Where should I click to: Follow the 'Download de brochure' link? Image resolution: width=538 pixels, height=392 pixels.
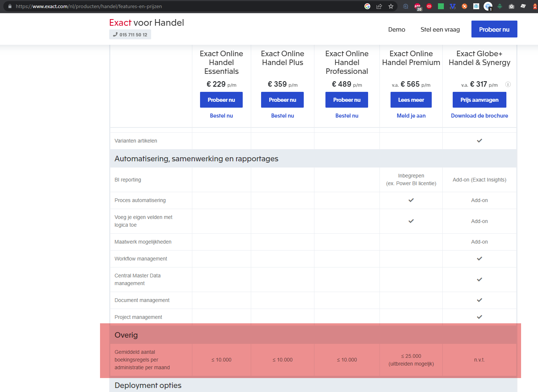point(479,116)
